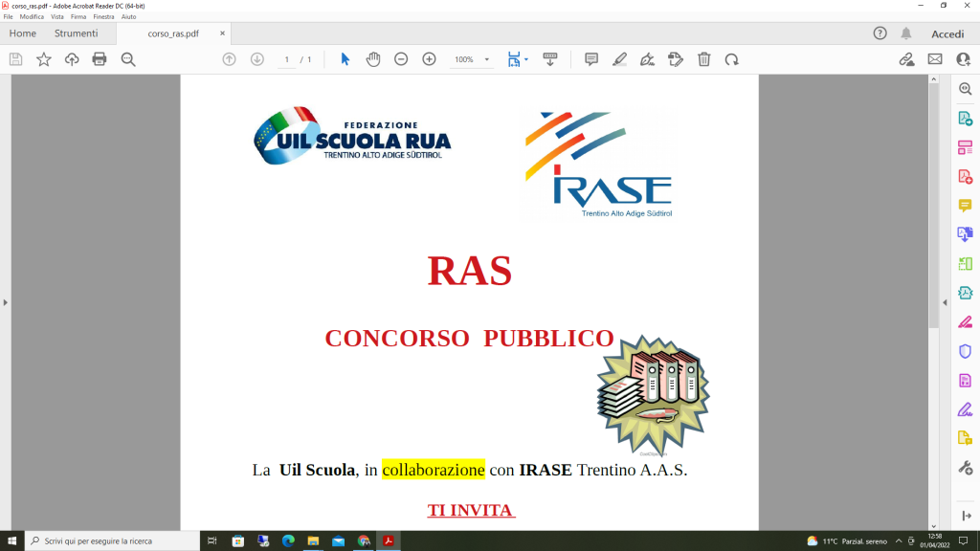Screen dimensions: 980x551
Task: Open the Finestra menu
Action: tap(103, 17)
